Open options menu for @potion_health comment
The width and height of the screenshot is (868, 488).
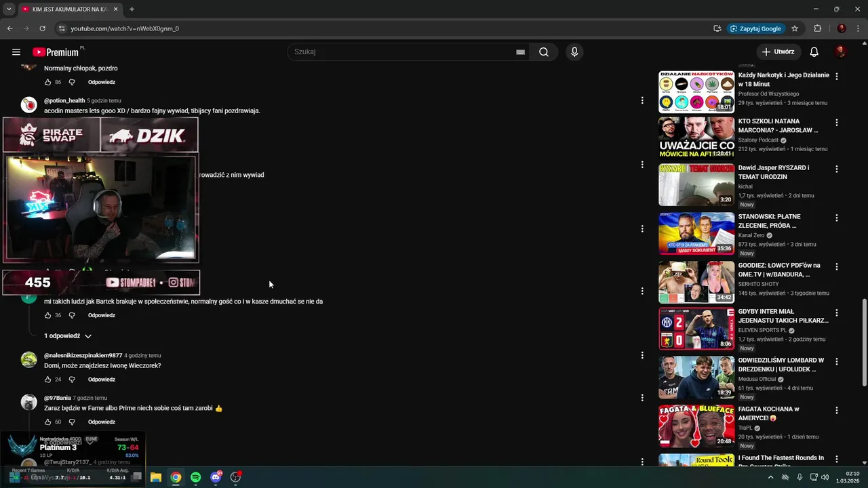click(642, 100)
